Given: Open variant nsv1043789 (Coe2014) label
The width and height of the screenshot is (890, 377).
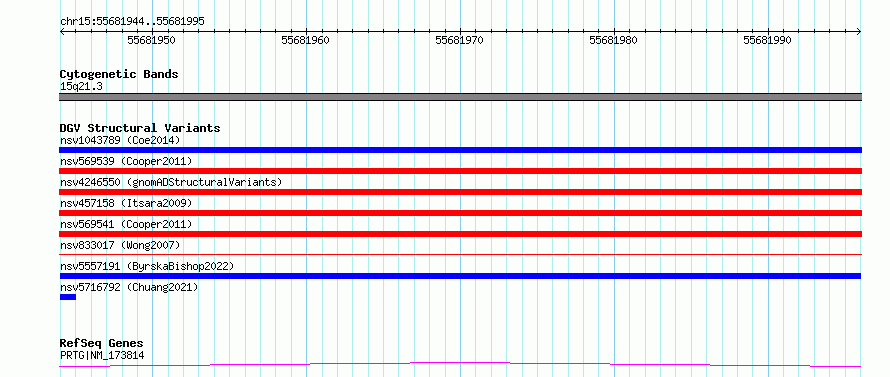Looking at the screenshot, I should [x=120, y=140].
